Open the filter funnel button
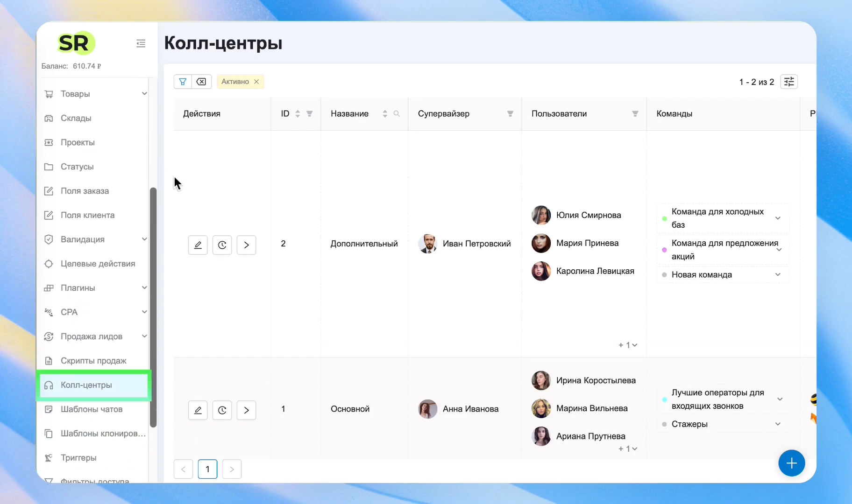This screenshot has height=504, width=852. click(x=183, y=82)
